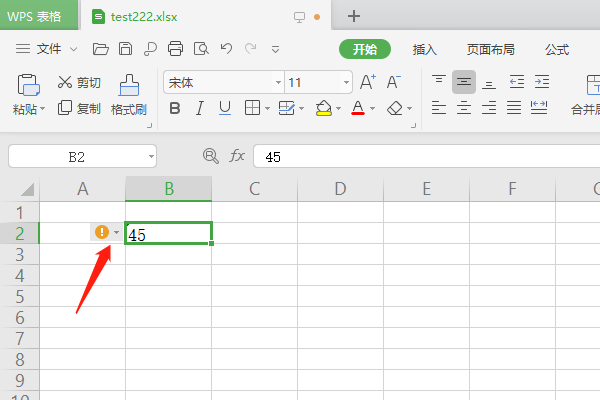Open the font size dropdown arrow

click(346, 82)
